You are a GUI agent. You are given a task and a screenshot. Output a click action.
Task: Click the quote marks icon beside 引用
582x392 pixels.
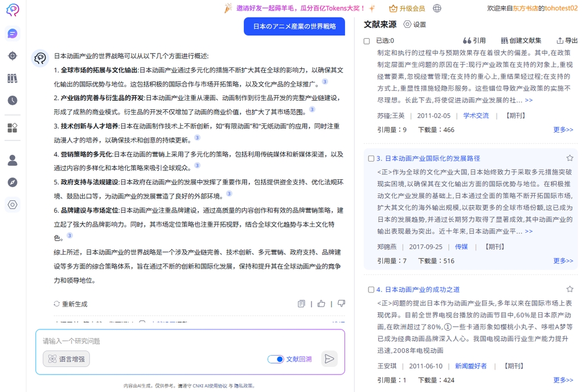click(467, 40)
